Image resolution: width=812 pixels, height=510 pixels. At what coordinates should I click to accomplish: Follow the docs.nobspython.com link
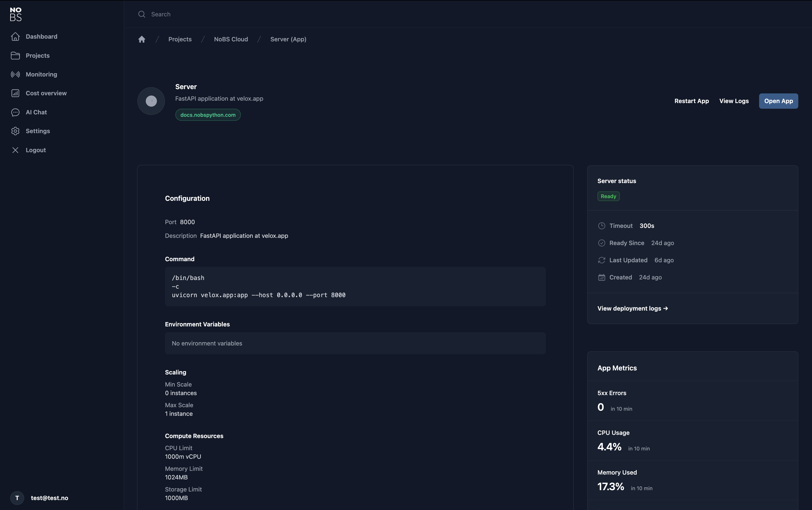[208, 115]
